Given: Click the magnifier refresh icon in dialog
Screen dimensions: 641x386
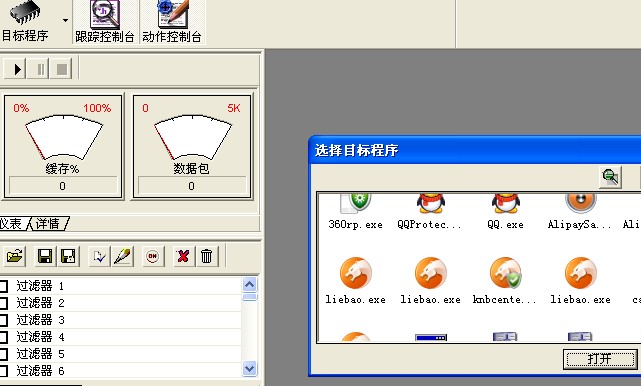Looking at the screenshot, I should click(x=610, y=177).
